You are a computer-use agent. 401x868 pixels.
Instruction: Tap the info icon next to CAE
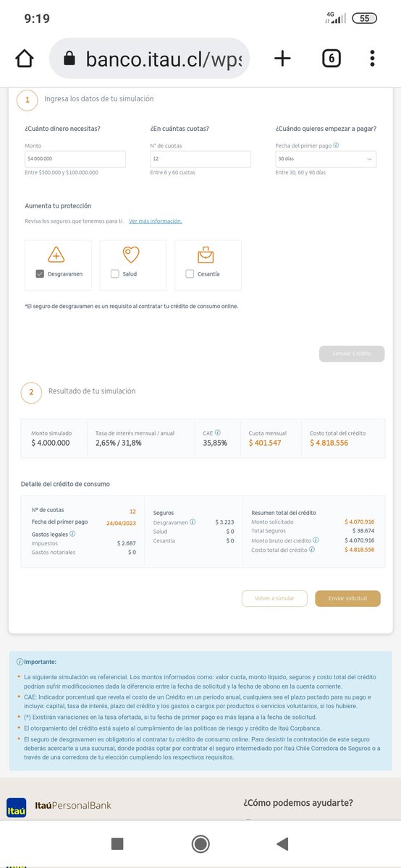pos(218,433)
